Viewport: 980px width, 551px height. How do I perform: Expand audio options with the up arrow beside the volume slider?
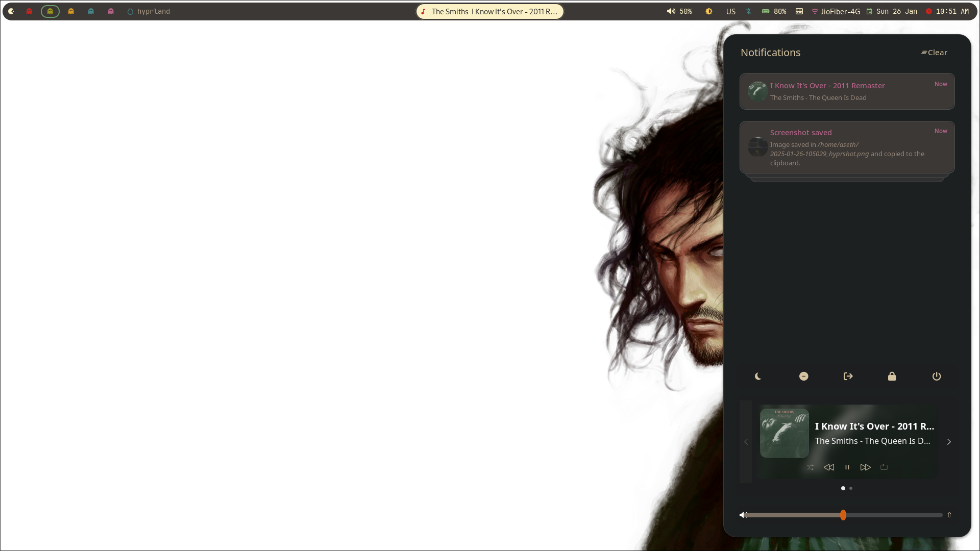[949, 515]
